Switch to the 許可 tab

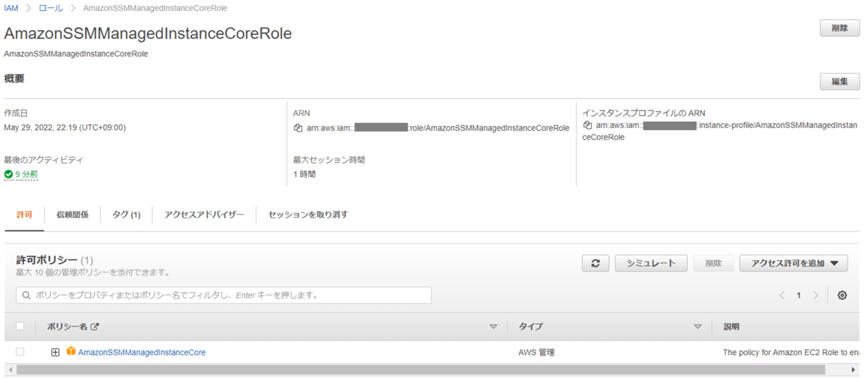pos(25,215)
